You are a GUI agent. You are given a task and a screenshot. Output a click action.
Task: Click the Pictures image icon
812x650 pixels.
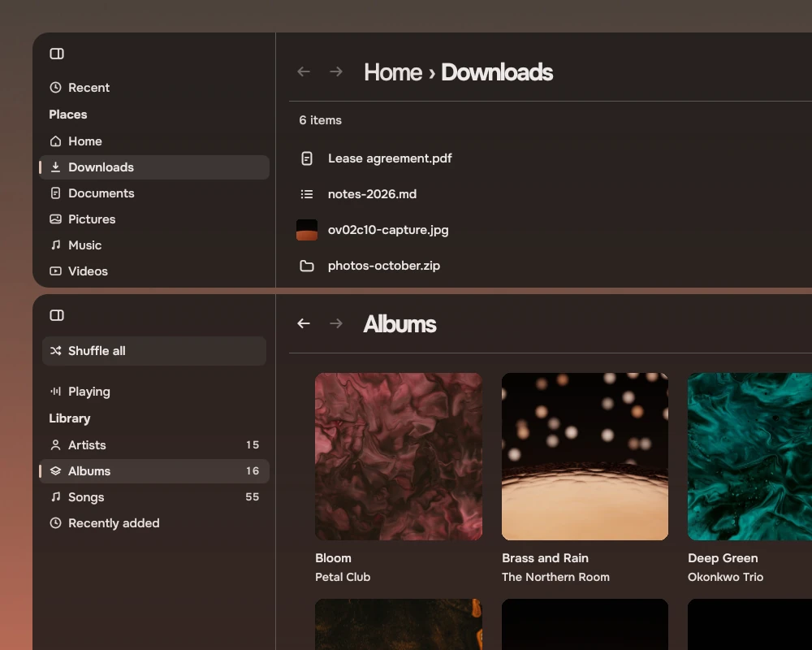pyautogui.click(x=55, y=219)
